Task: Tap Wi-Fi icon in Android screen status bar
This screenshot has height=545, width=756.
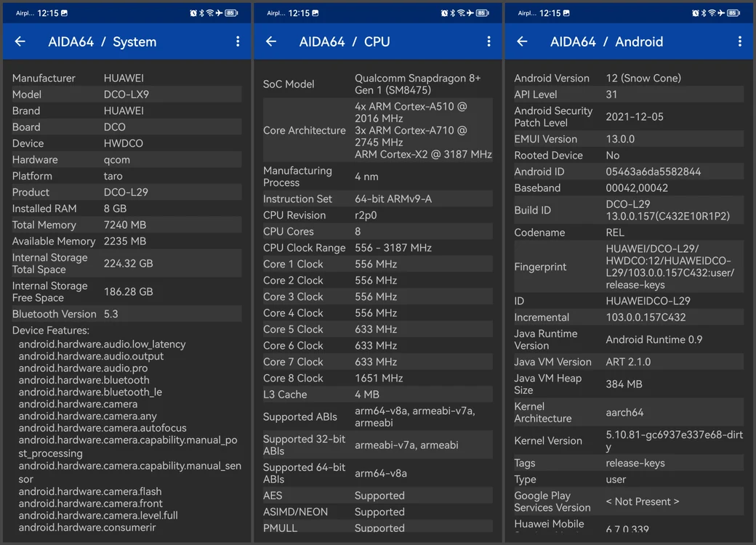Action: (x=712, y=13)
